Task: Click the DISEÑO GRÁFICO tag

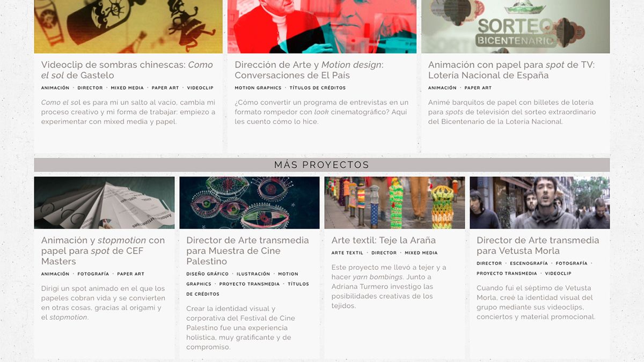Action: click(x=207, y=274)
